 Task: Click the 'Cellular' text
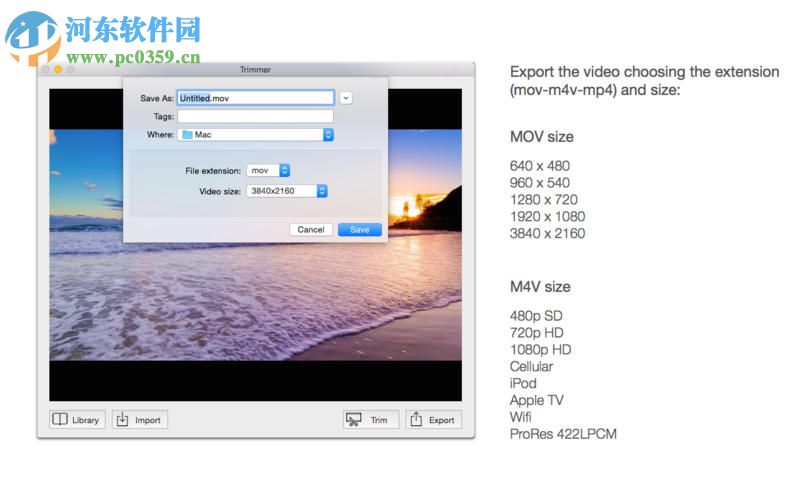tap(531, 366)
